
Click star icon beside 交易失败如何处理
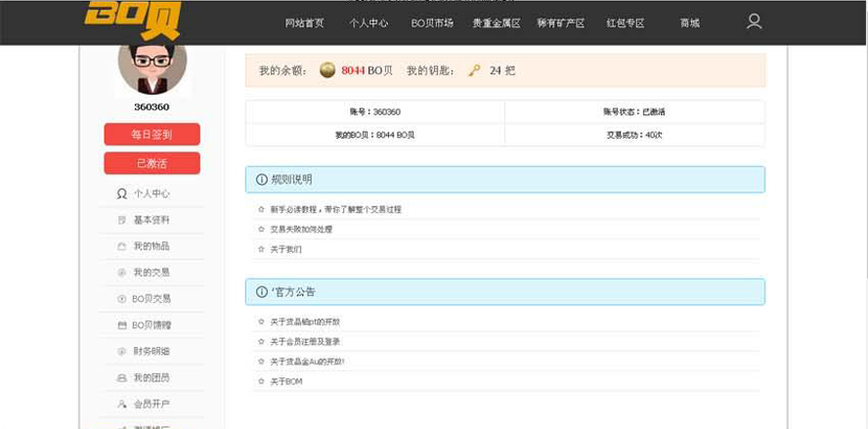click(x=261, y=230)
